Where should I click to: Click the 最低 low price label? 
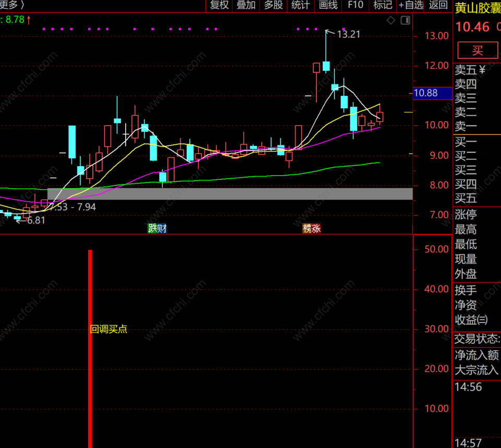click(x=466, y=244)
